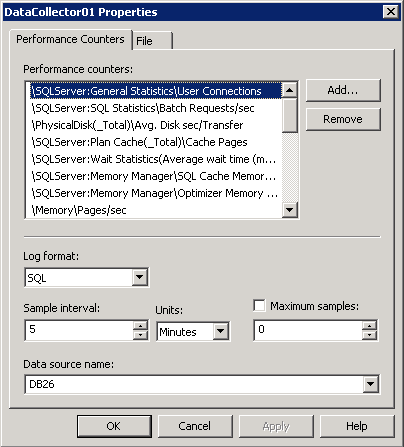Viewport: 404px width, 447px height.
Task: Select the Batch Requests/sec counter
Action: click(x=156, y=108)
